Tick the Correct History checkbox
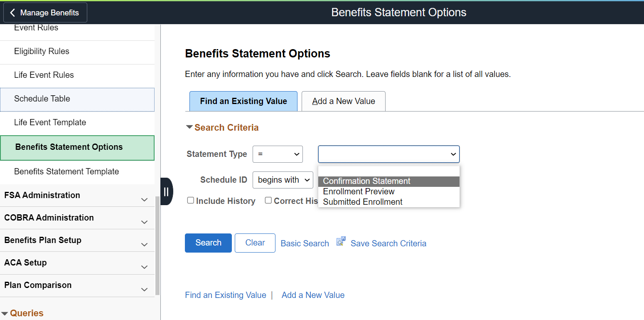Viewport: 644px width, 320px height. coord(268,201)
